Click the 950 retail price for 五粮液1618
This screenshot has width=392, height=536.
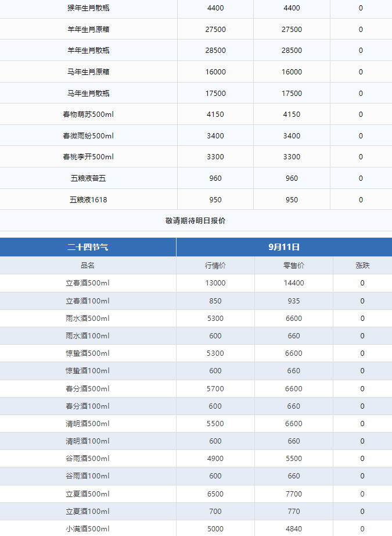coord(292,199)
